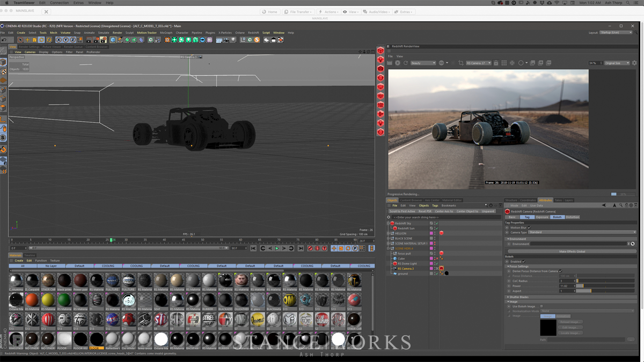Switch to the Timeline tab next to Materials

tap(30, 255)
